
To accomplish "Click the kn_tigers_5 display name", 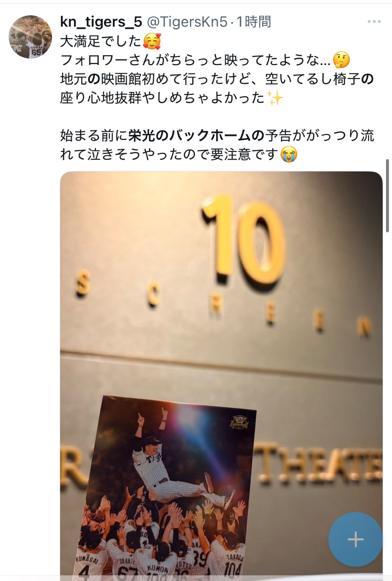I will [x=101, y=21].
